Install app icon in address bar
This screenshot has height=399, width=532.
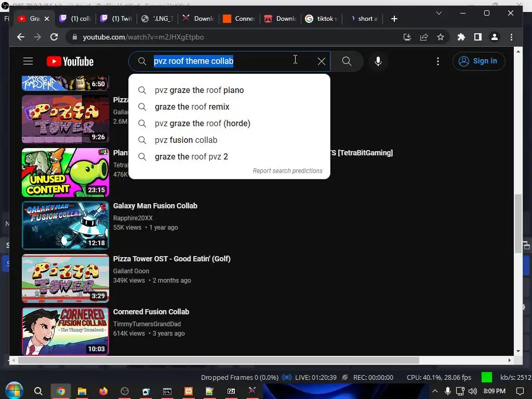point(407,37)
